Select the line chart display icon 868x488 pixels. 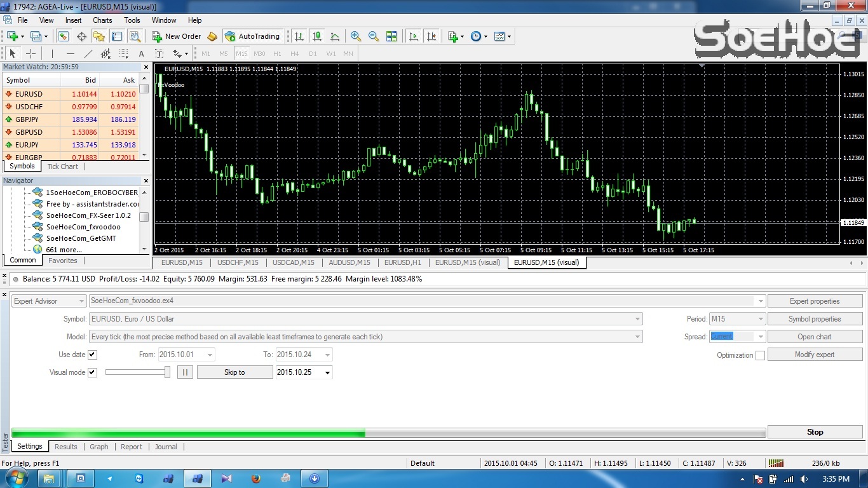[335, 36]
